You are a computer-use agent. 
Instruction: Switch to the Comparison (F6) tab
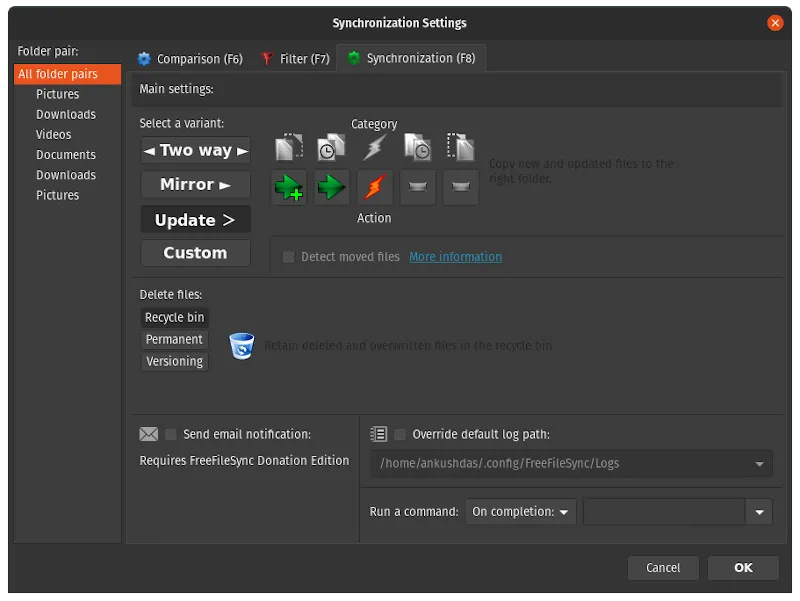(190, 59)
